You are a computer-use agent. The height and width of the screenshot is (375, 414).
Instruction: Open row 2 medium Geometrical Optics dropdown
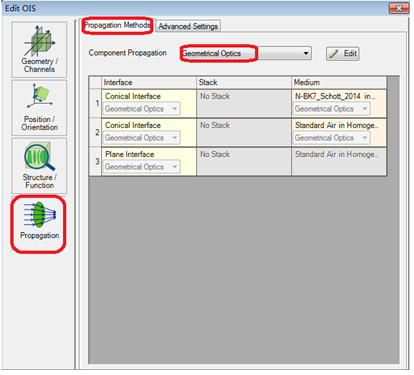[331, 138]
